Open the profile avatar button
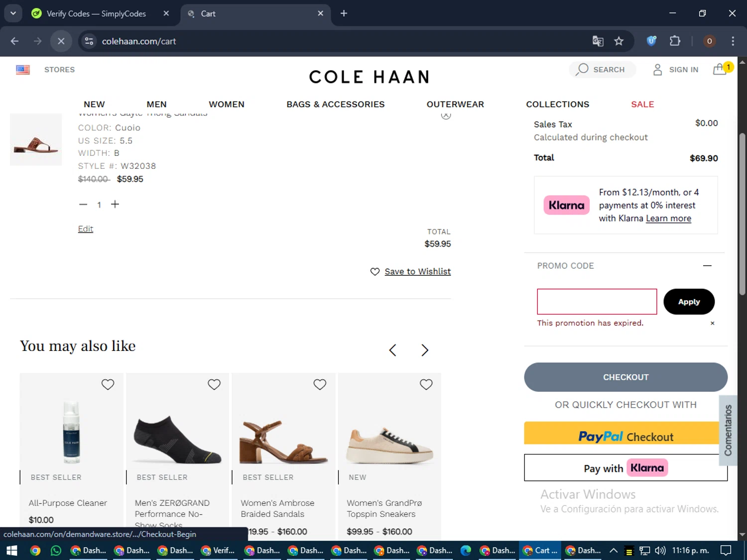747x560 pixels. click(x=709, y=41)
